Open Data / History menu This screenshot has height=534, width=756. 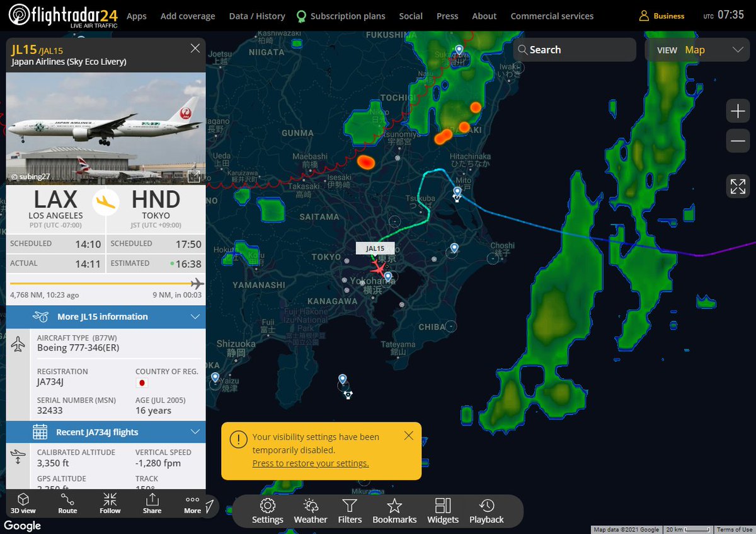tap(256, 16)
